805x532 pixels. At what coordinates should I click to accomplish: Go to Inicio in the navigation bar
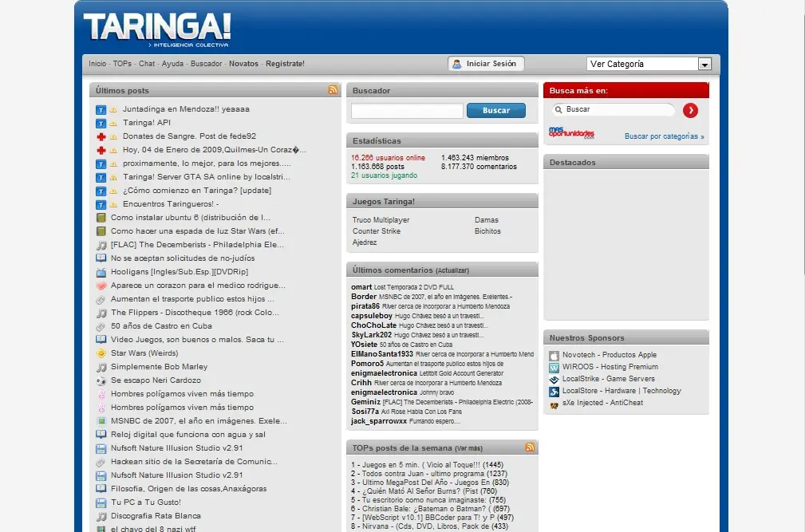tap(97, 64)
